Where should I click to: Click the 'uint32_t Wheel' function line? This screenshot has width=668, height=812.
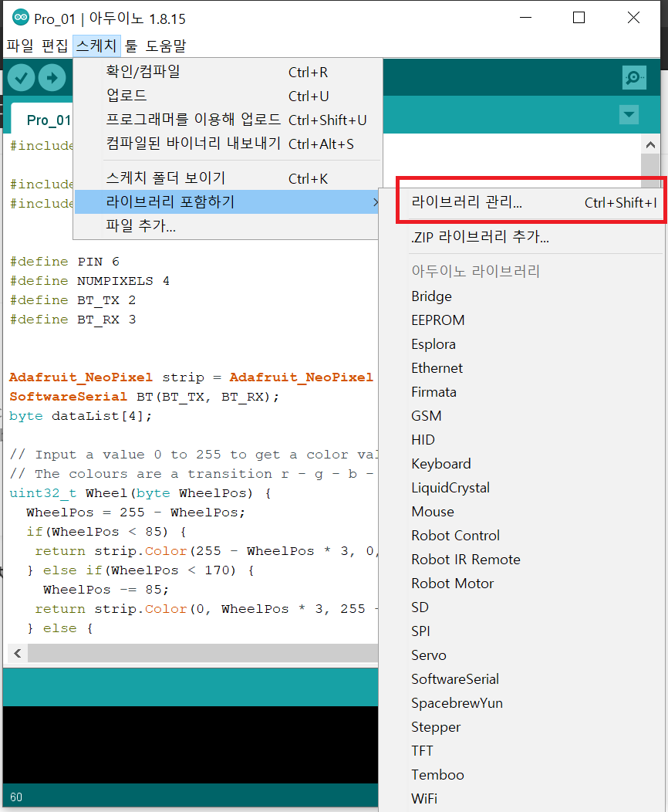tap(140, 493)
